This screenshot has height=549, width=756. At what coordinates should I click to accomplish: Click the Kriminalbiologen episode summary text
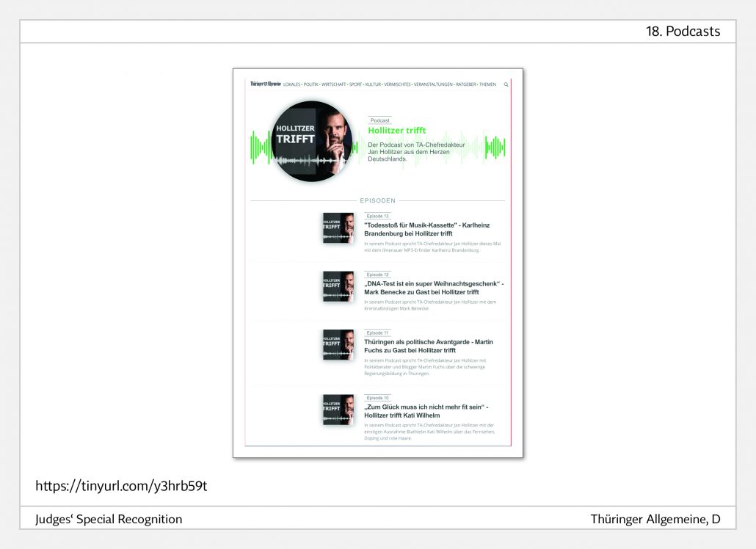pos(430,305)
